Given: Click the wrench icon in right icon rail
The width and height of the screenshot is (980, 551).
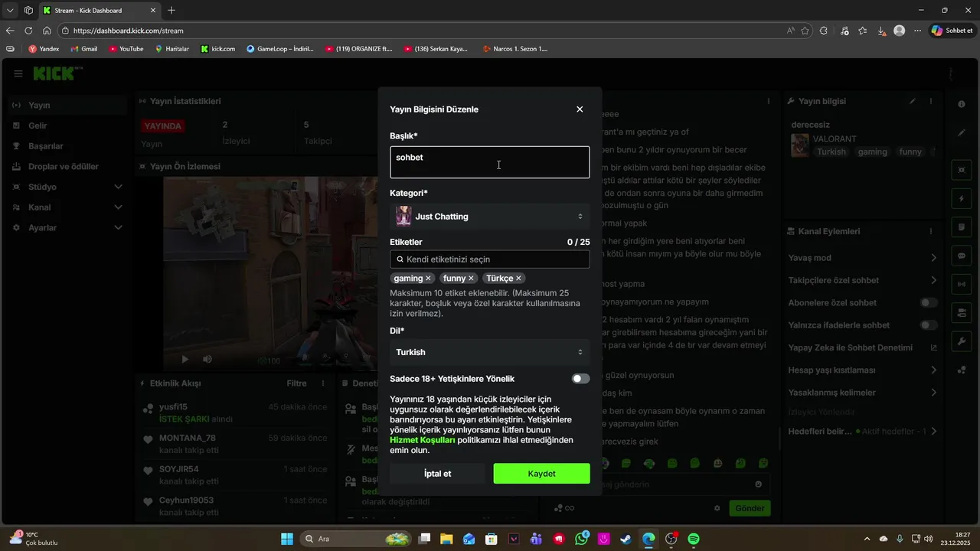Looking at the screenshot, I should tap(962, 341).
